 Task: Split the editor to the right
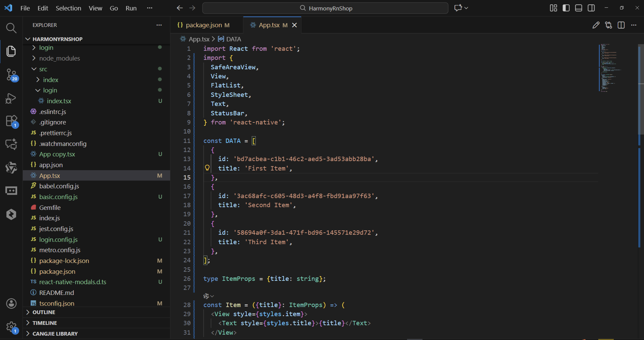pyautogui.click(x=621, y=25)
